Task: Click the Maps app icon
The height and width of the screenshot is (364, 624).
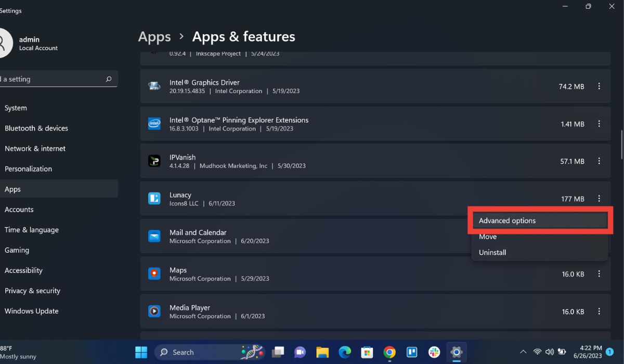Action: click(154, 274)
